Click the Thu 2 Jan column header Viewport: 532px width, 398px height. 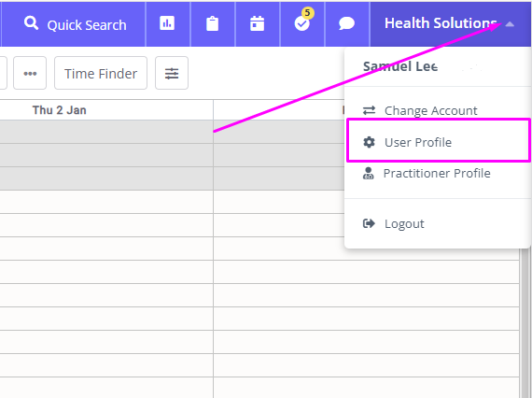tap(60, 110)
